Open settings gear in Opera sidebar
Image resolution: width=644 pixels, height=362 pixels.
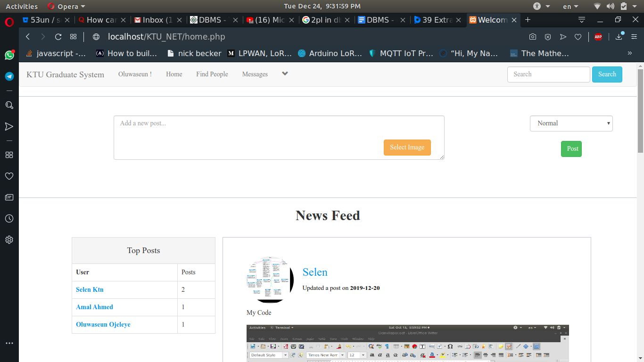[9, 239]
